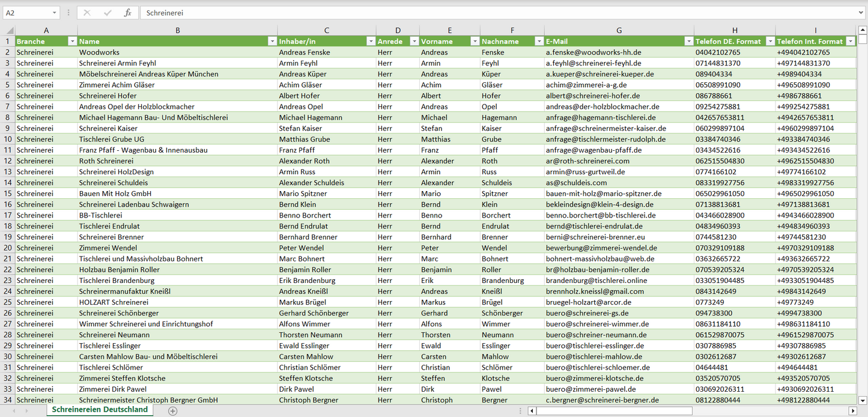Click the Enter checkmark in formula bar
Screen dimensions: 868x417
pyautogui.click(x=108, y=13)
